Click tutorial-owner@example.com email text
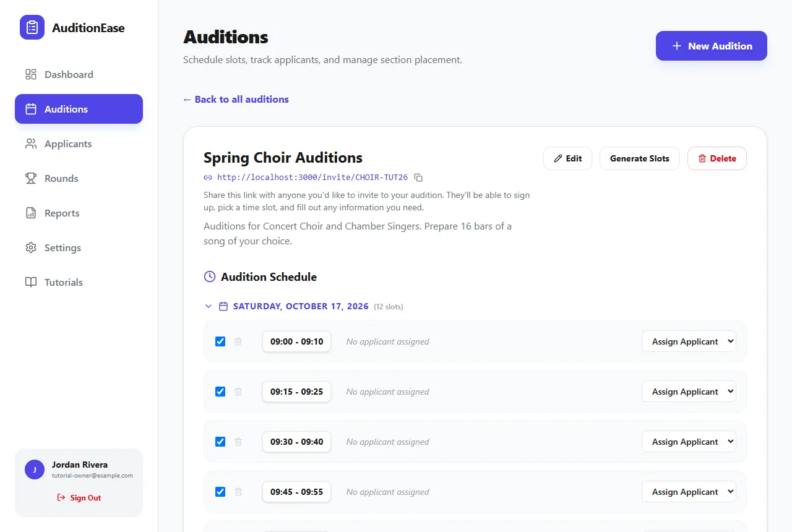The width and height of the screenshot is (792, 532). pos(92,476)
